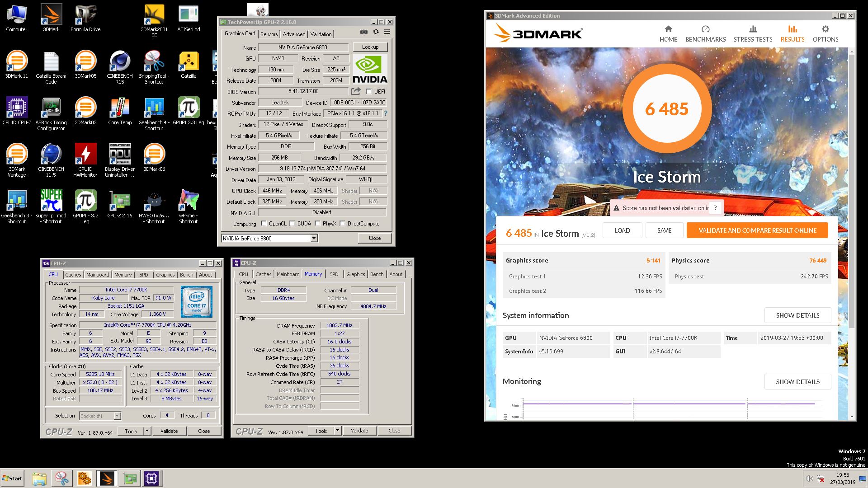Viewport: 868px width, 488px height.
Task: Open the wPrime shortcut on desktop
Action: point(189,207)
